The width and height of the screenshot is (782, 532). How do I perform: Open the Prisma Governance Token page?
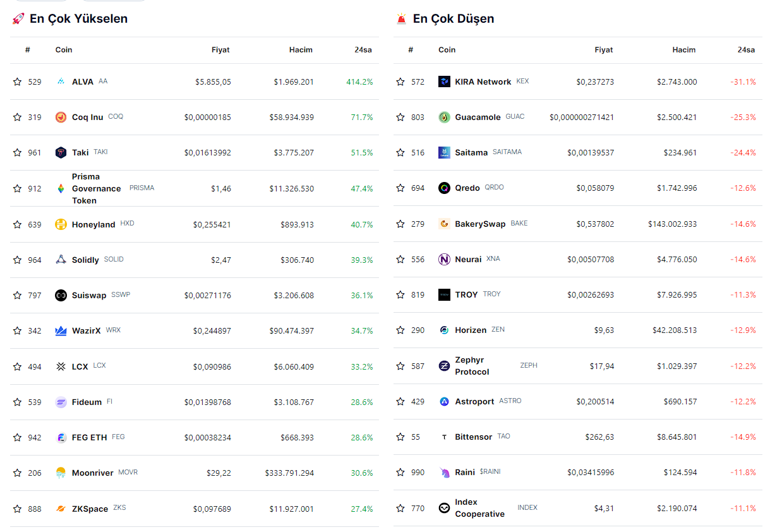tap(96, 188)
